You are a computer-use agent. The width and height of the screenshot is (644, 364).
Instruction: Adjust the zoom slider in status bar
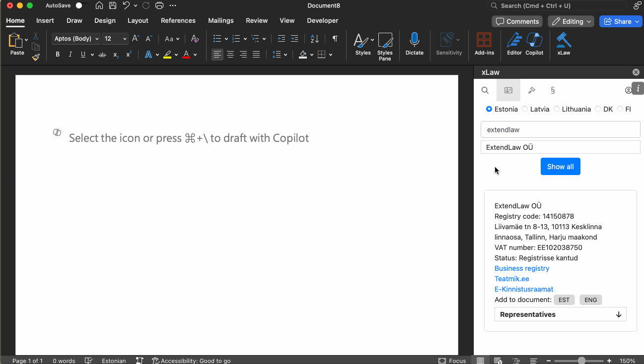(581, 361)
